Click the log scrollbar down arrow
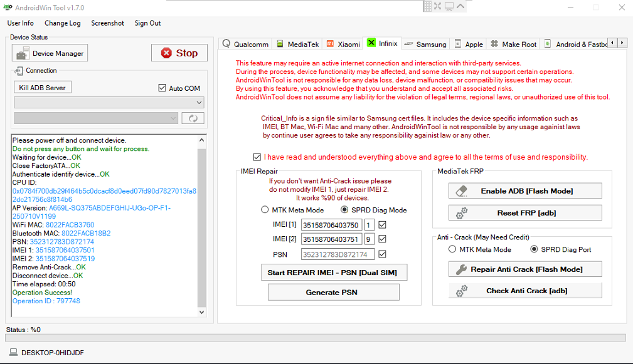This screenshot has width=633, height=364. pyautogui.click(x=202, y=312)
